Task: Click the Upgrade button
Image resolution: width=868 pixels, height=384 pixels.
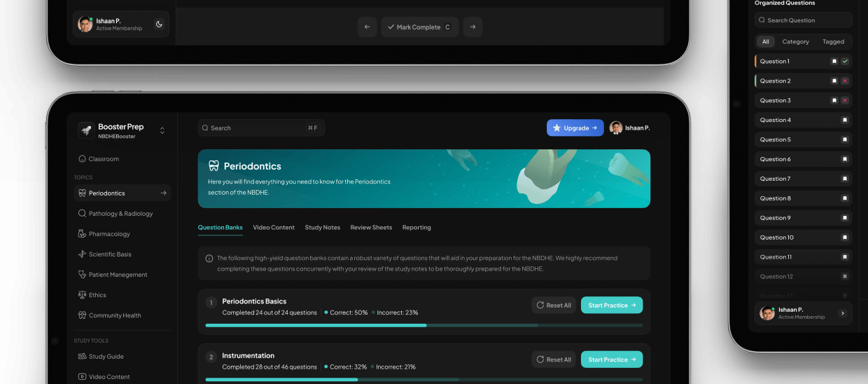Action: 575,128
